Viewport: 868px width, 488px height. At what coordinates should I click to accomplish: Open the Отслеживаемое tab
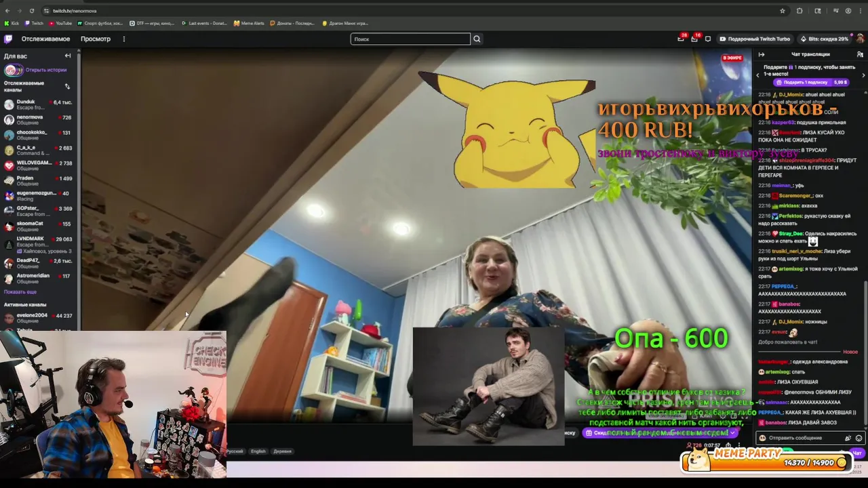tap(45, 39)
